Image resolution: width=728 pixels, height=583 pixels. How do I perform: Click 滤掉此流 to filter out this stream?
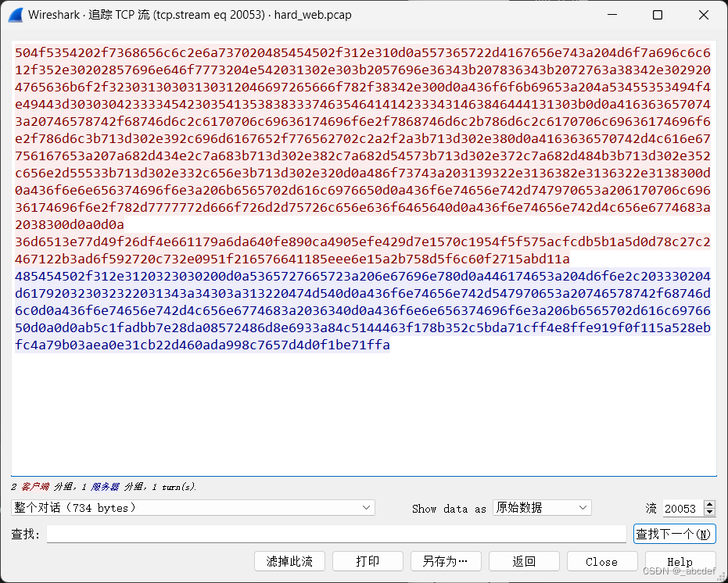(289, 561)
